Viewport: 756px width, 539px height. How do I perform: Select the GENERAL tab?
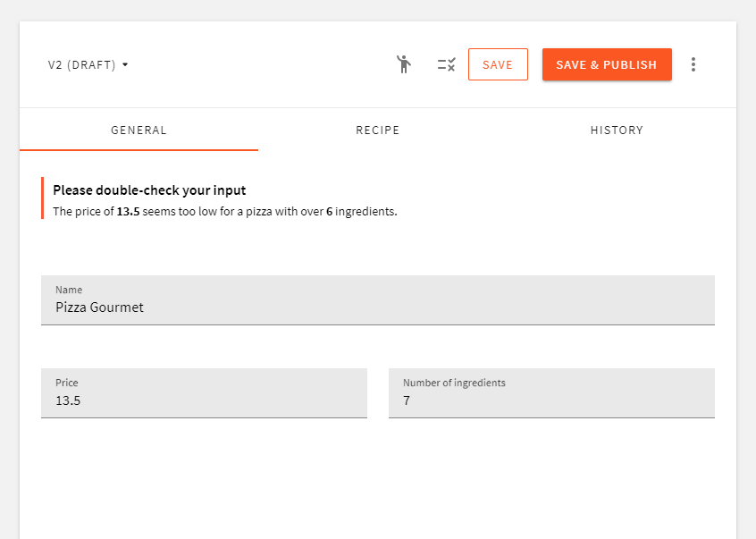coord(139,130)
